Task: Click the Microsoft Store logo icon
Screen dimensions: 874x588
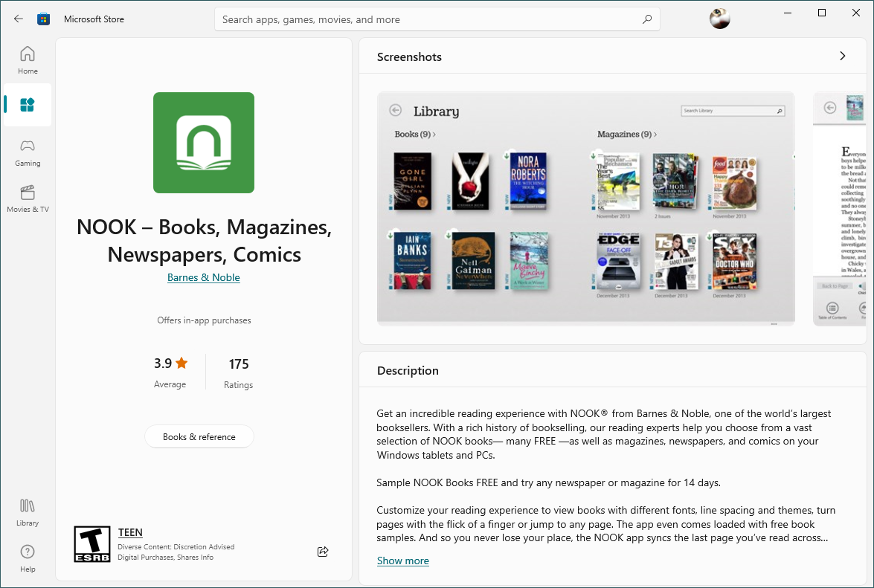Action: click(x=43, y=19)
